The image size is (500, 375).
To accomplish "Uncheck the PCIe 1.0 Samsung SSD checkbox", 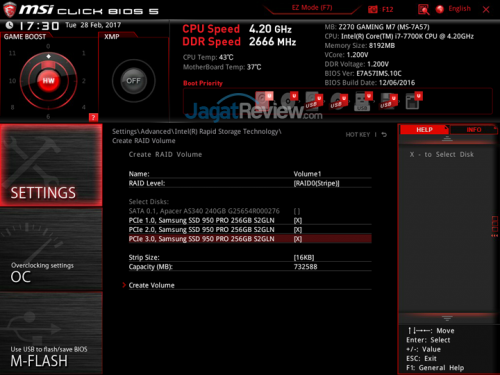I will (x=298, y=220).
